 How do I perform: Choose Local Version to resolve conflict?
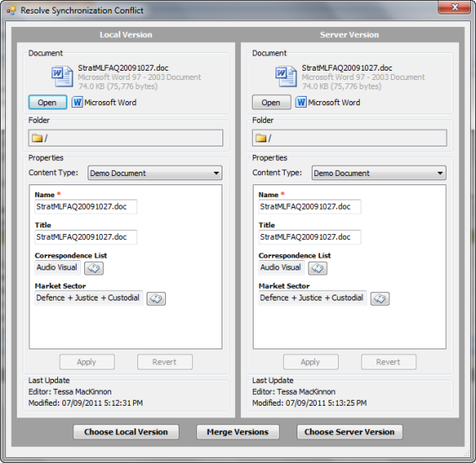click(126, 432)
